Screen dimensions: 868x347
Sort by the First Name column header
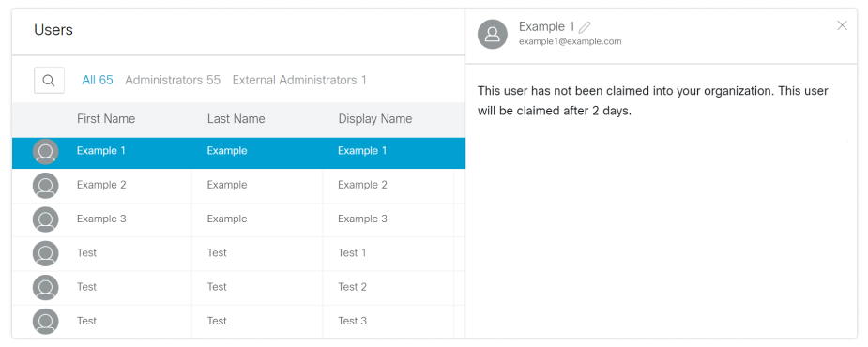click(106, 119)
